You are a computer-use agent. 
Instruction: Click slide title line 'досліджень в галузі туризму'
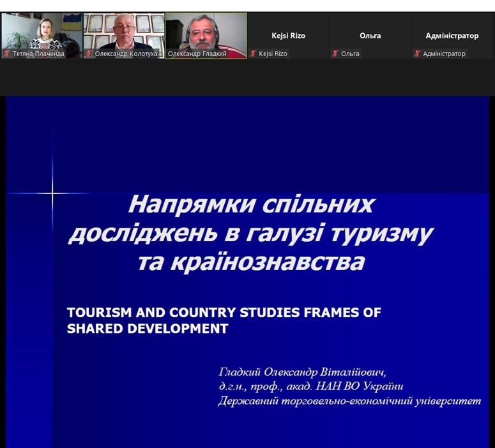pyautogui.click(x=251, y=234)
